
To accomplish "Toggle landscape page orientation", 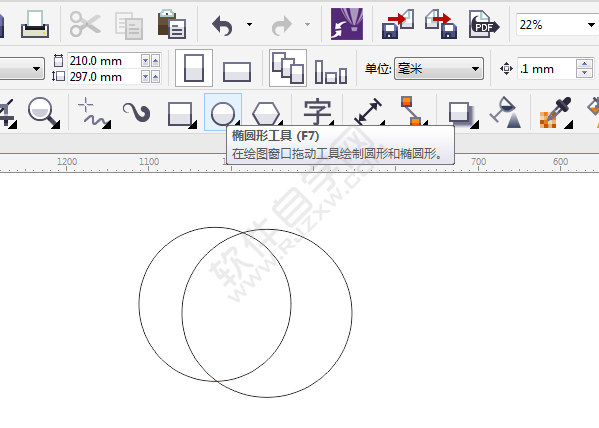I will [237, 71].
